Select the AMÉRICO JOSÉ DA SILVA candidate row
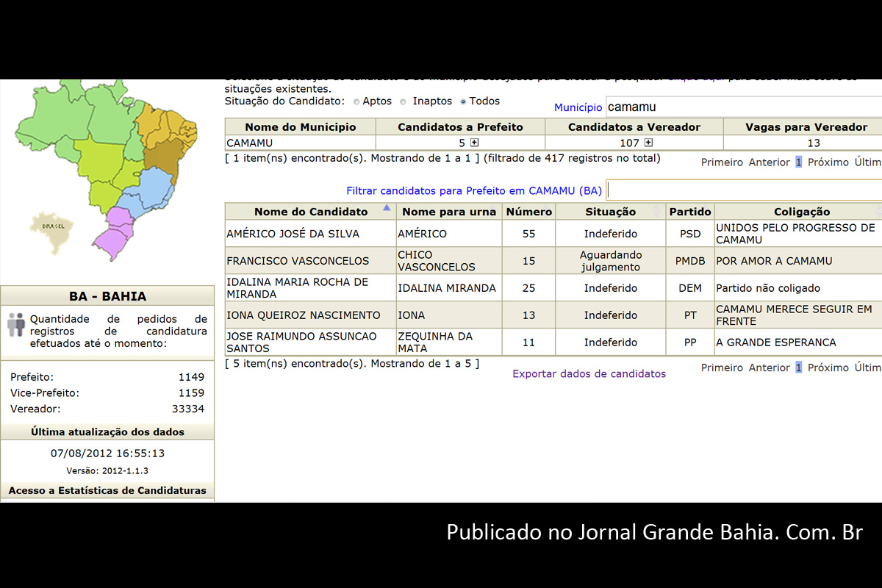Screen dimensions: 882x588 click(x=553, y=234)
